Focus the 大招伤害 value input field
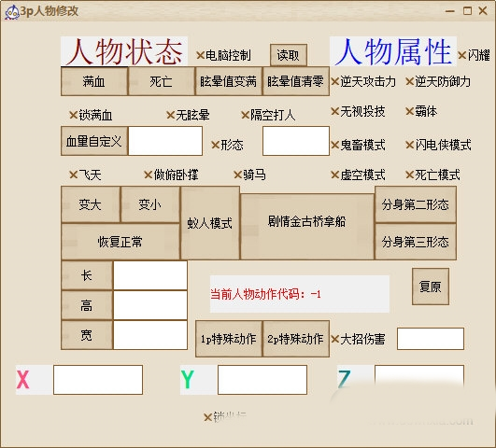This screenshot has width=496, height=448. [x=431, y=339]
